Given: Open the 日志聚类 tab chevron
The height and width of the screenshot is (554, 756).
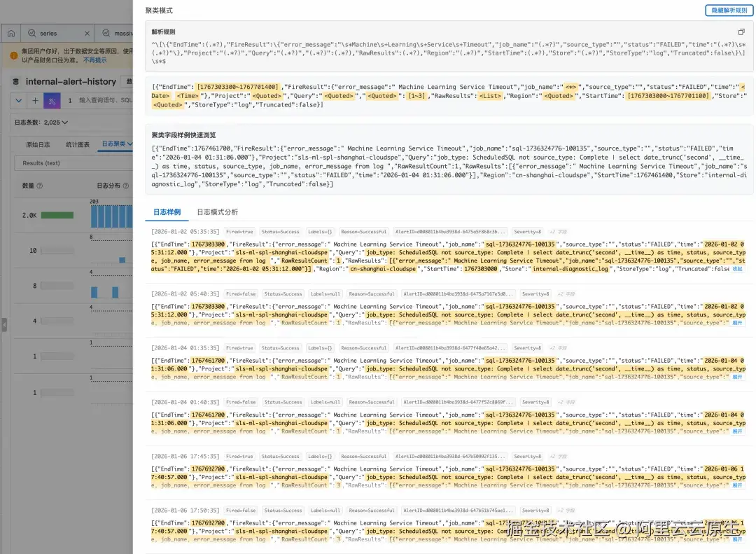Looking at the screenshot, I should coord(130,144).
